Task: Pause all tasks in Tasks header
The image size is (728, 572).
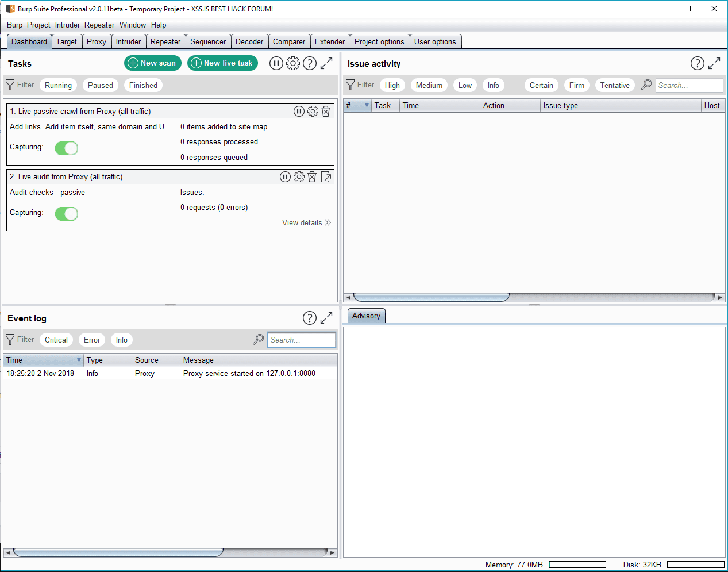Action: click(x=276, y=63)
